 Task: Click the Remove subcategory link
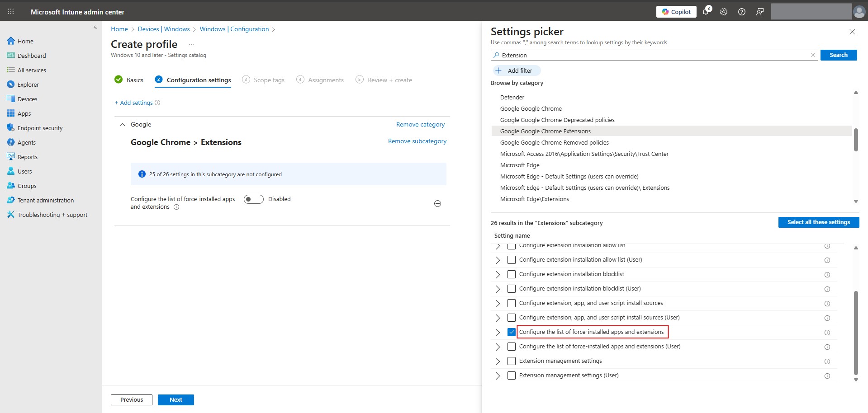click(x=417, y=141)
